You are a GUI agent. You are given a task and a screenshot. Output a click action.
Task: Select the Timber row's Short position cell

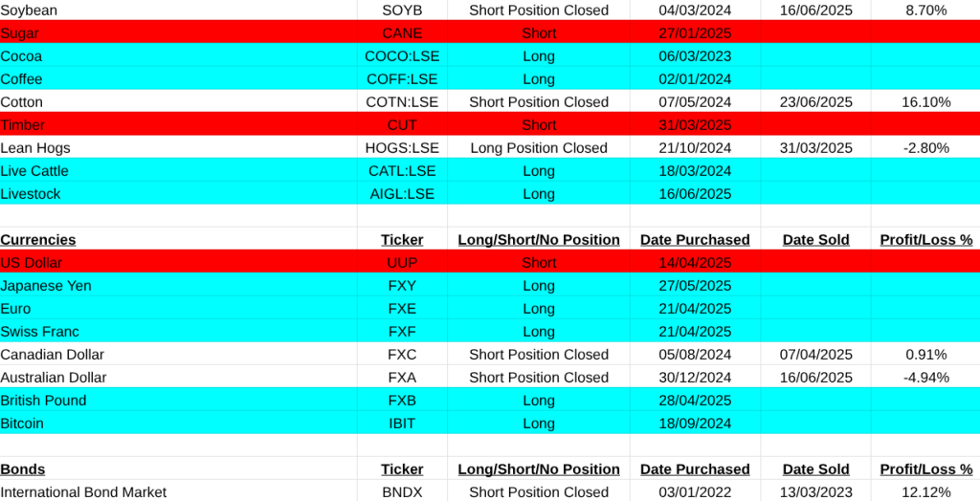coord(539,125)
